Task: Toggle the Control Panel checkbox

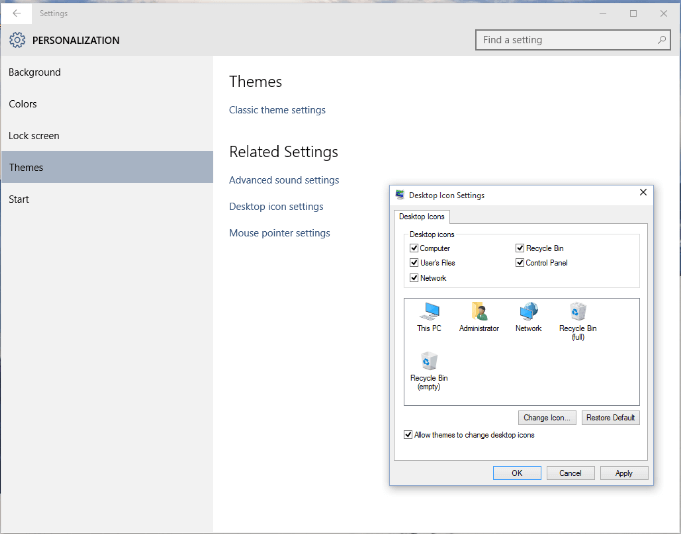Action: pyautogui.click(x=519, y=263)
